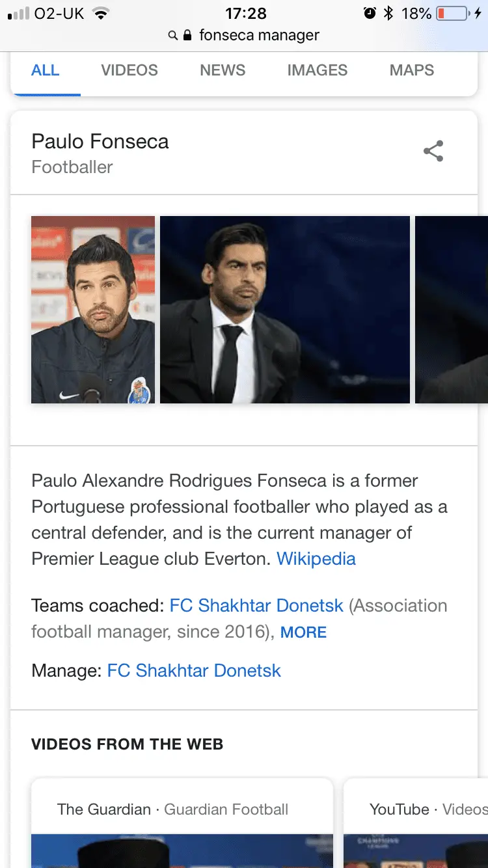The width and height of the screenshot is (488, 868).
Task: Tap the share icon for Paulo Fonseca
Action: coord(433,151)
